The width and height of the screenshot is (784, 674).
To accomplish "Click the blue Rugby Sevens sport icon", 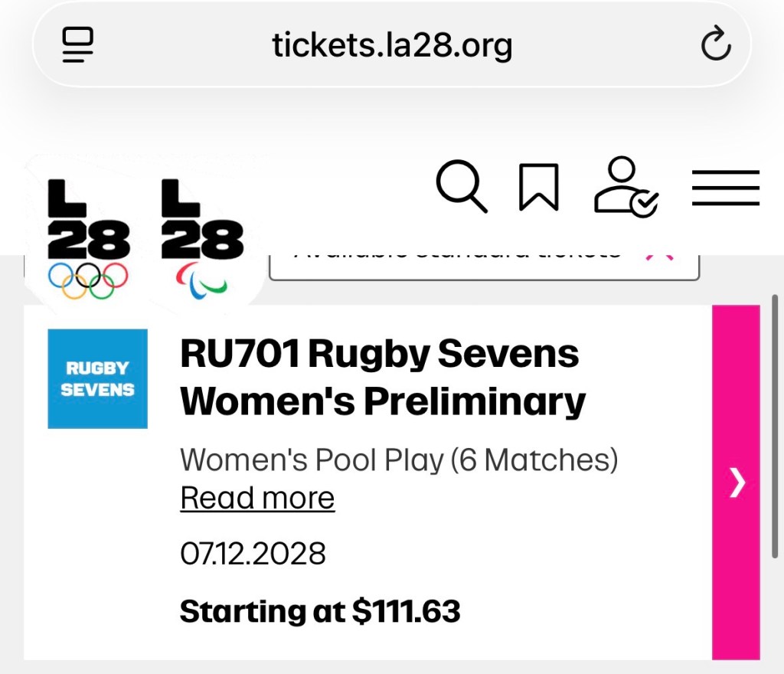I will tap(97, 378).
